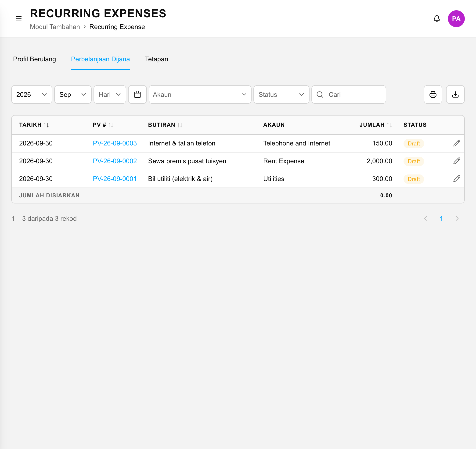This screenshot has width=476, height=449.
Task: Click the 150.00 amount cell
Action: point(382,143)
